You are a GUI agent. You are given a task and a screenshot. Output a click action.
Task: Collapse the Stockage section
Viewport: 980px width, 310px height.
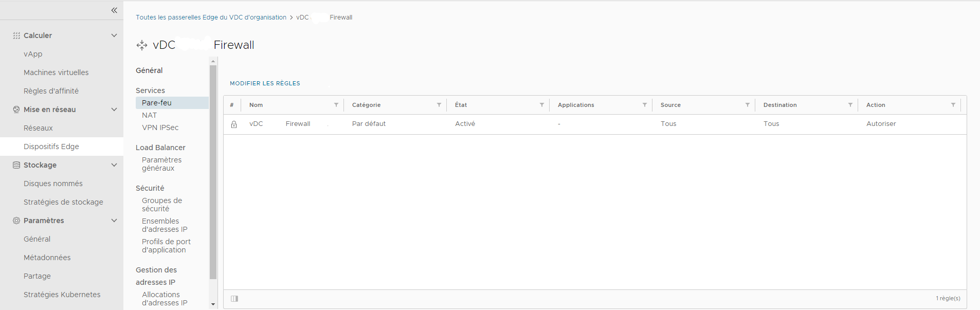click(x=114, y=165)
